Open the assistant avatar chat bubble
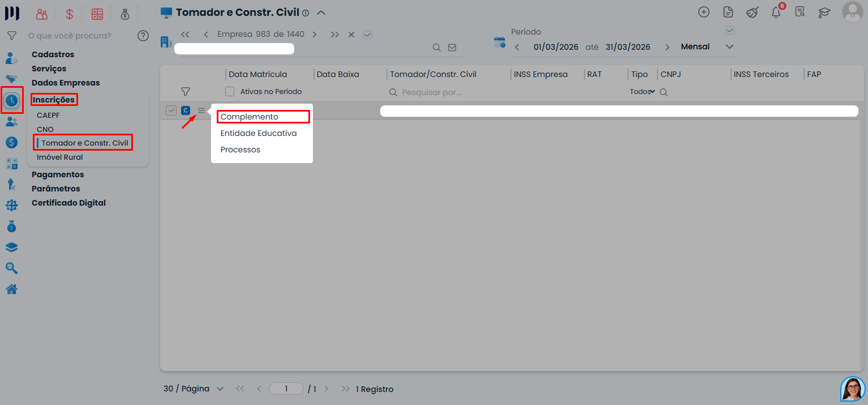868x405 pixels. (x=853, y=389)
